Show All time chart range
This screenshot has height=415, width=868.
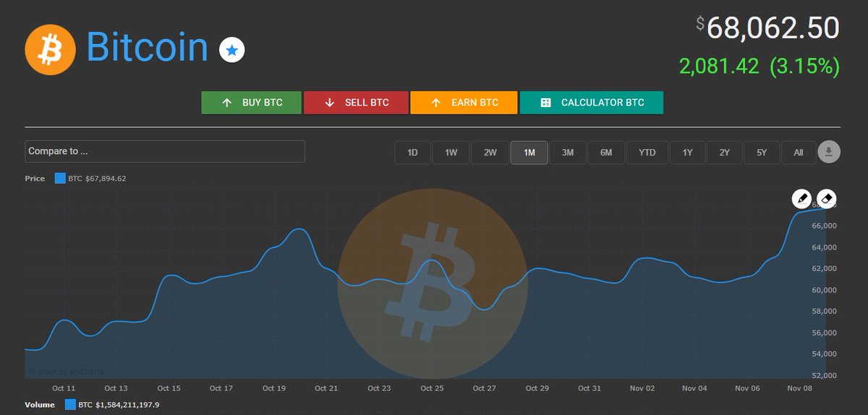pyautogui.click(x=798, y=153)
